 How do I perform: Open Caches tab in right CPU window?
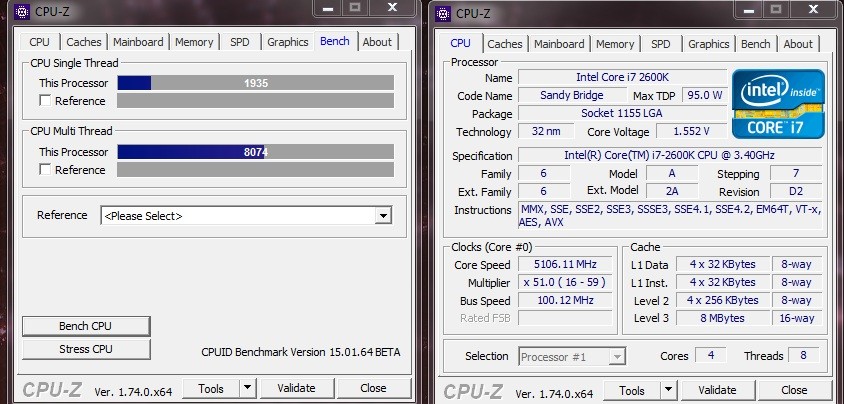point(505,44)
